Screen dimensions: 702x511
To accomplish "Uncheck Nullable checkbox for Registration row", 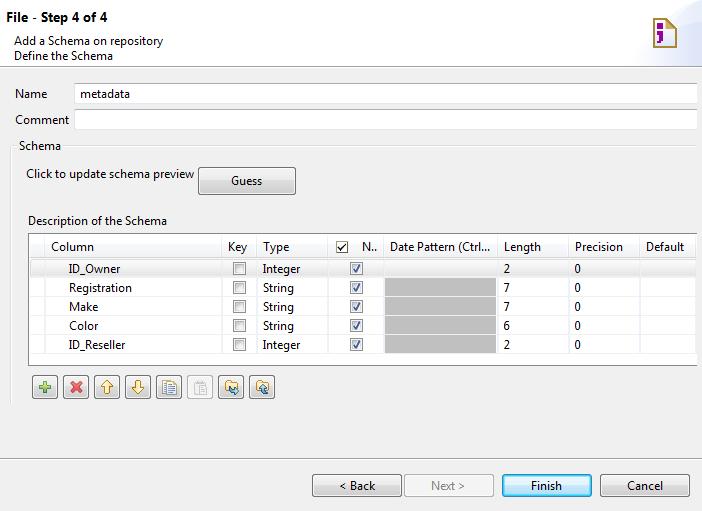I will point(357,288).
